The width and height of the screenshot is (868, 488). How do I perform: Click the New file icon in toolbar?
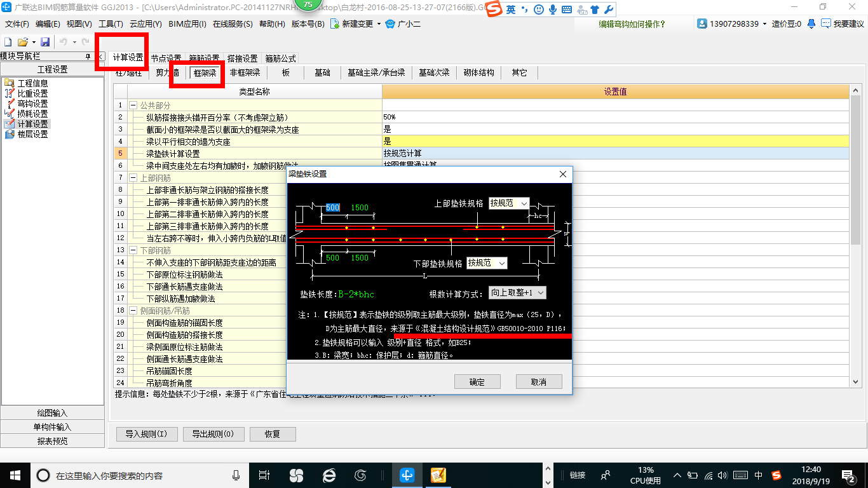[x=8, y=41]
